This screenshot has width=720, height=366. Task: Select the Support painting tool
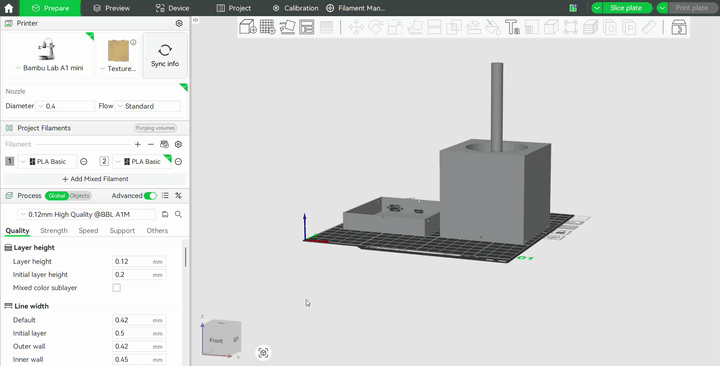[x=473, y=27]
